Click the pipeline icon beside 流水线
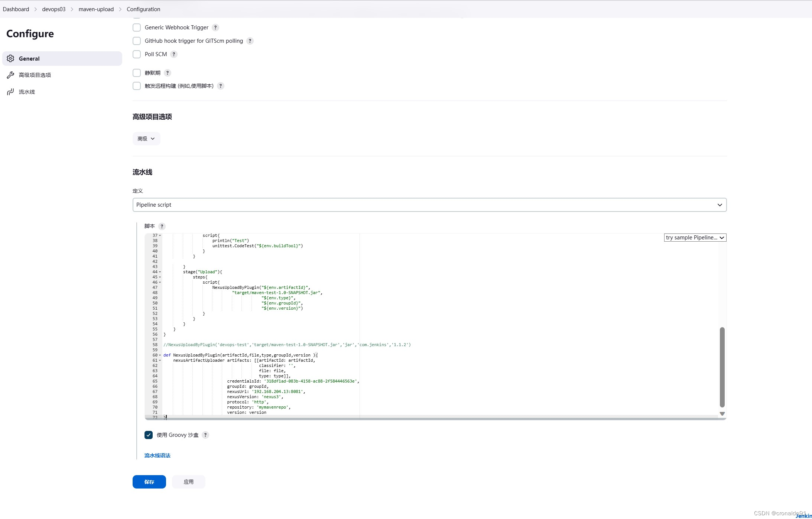 [x=10, y=92]
